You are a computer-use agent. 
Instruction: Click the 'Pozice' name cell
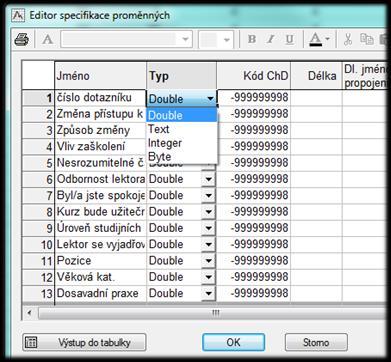[101, 261]
